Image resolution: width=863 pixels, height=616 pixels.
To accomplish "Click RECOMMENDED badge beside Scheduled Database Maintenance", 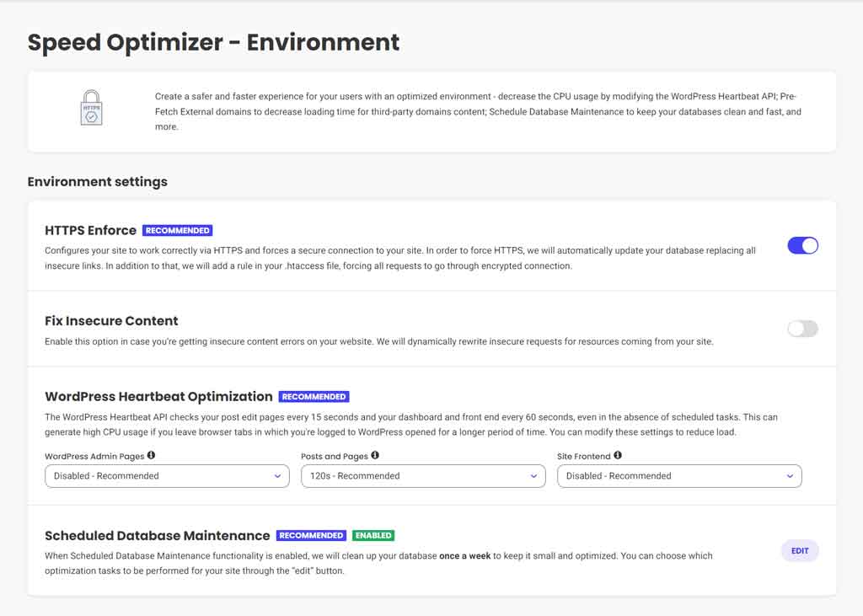I will [x=311, y=535].
